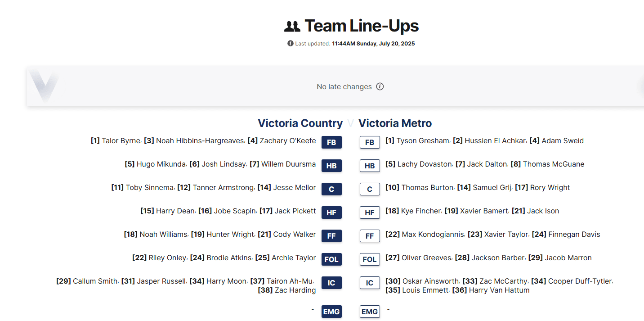Click the info icon before Last updated
Viewport: 644px width, 321px height.
(x=291, y=44)
